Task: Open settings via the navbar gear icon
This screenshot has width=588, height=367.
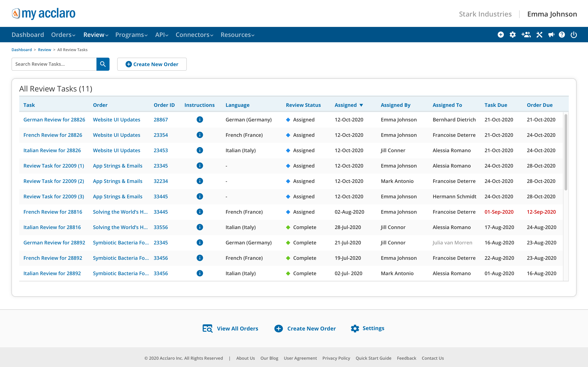Action: point(512,35)
